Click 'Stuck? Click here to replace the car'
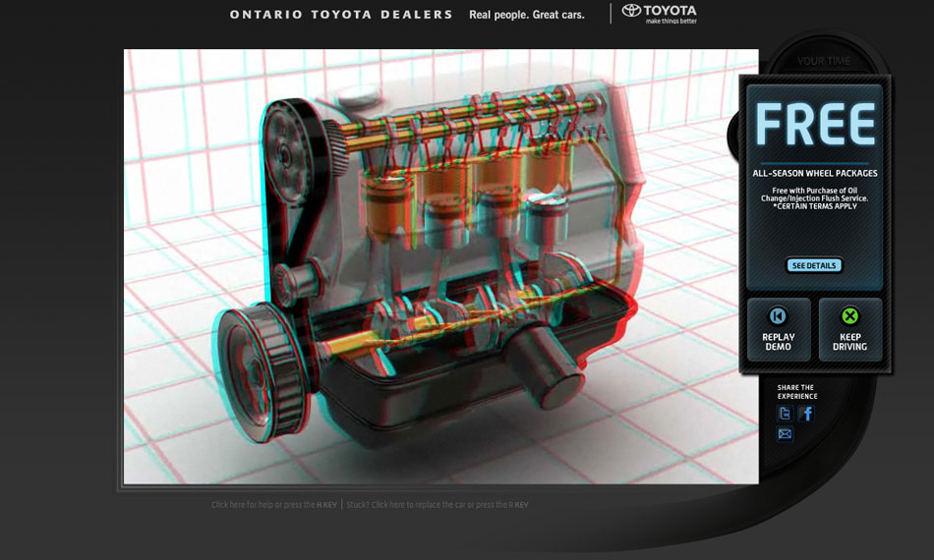 [x=438, y=505]
